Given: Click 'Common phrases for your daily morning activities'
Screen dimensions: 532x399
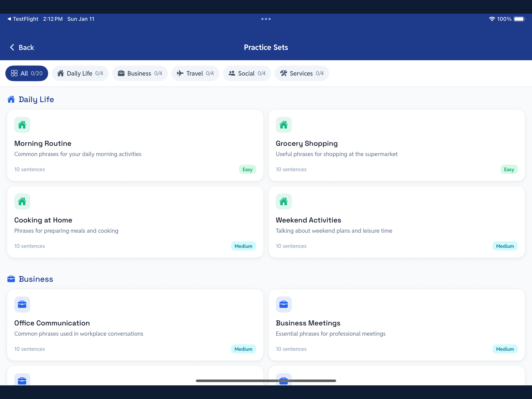Looking at the screenshot, I should [x=78, y=154].
